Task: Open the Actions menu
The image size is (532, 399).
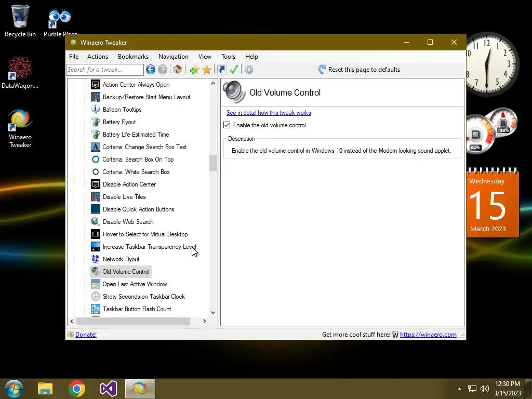Action: pos(98,57)
